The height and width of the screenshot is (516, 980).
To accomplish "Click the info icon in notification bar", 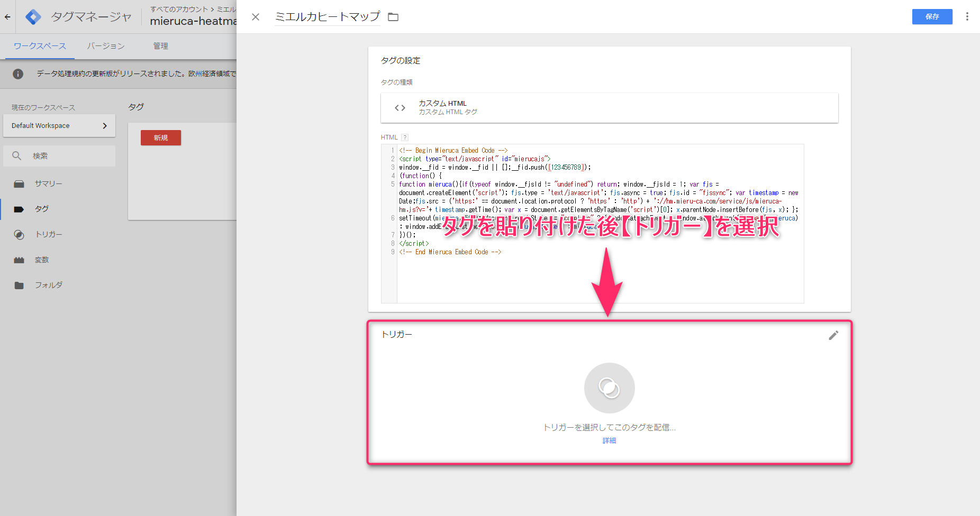I will click(18, 74).
